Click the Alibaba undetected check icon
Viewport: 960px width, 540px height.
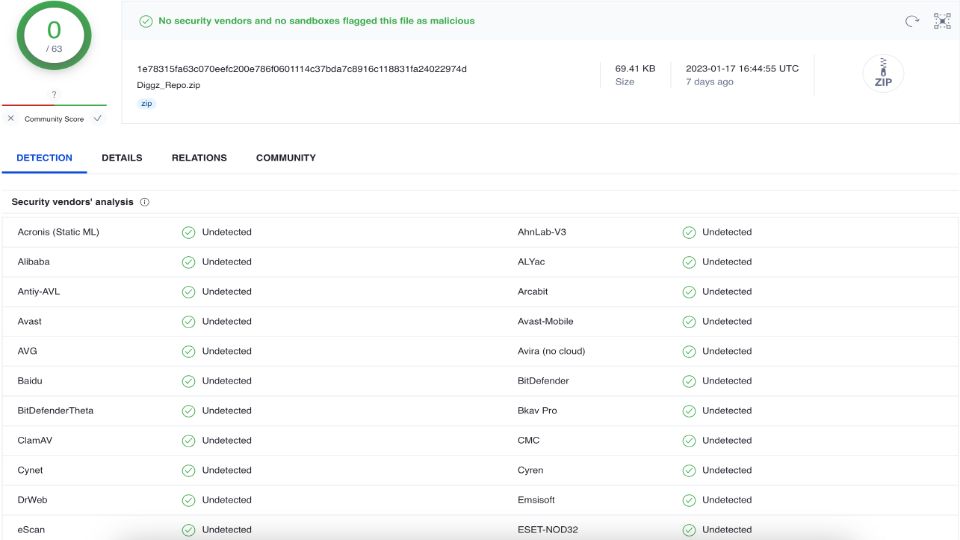[x=189, y=262]
